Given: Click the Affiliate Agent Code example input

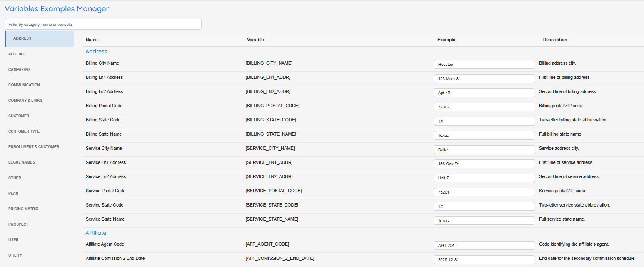Looking at the screenshot, I should tap(484, 246).
